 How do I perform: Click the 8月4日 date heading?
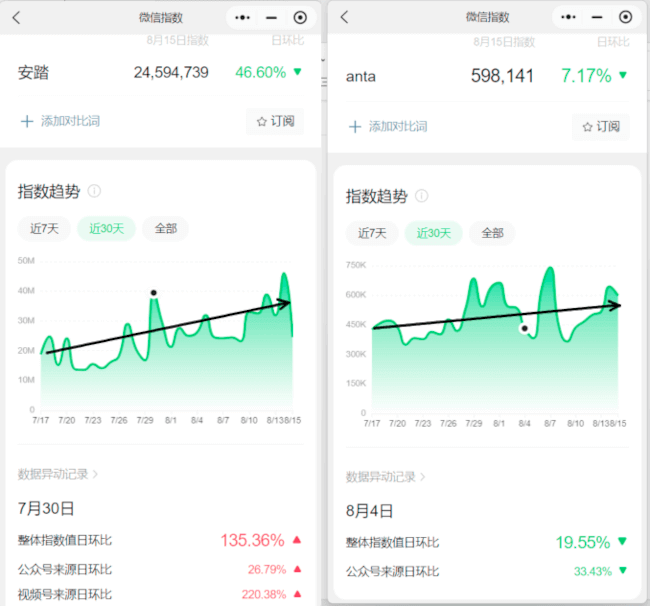369,511
